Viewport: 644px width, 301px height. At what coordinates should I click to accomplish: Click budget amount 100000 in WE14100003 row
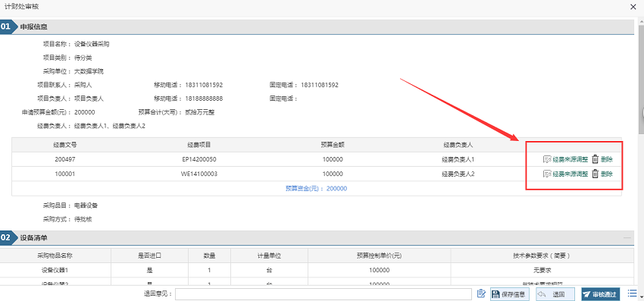pyautogui.click(x=333, y=174)
